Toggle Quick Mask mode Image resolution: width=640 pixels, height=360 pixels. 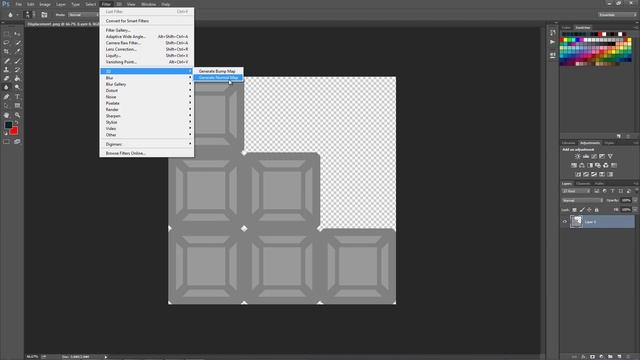pos(7,142)
